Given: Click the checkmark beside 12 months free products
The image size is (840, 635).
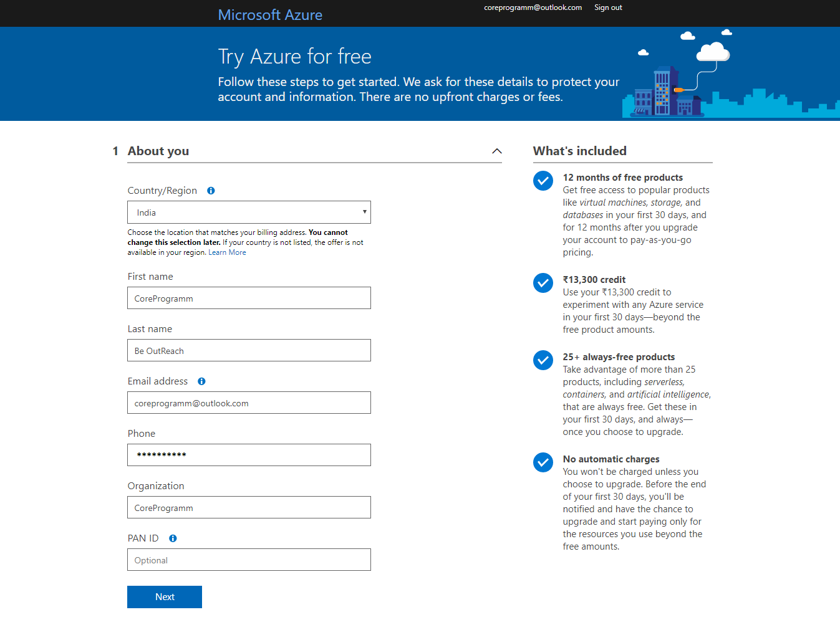Looking at the screenshot, I should click(x=543, y=181).
